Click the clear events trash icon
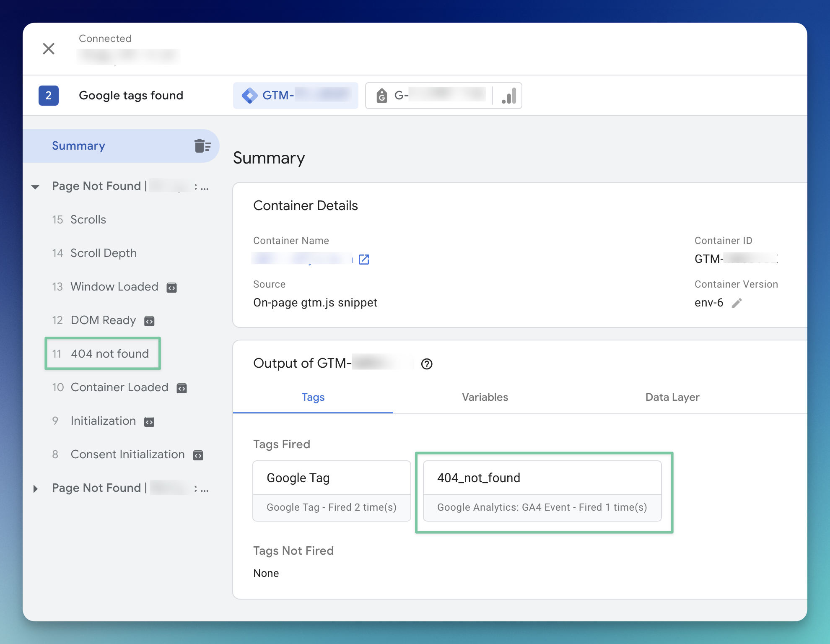 [203, 146]
